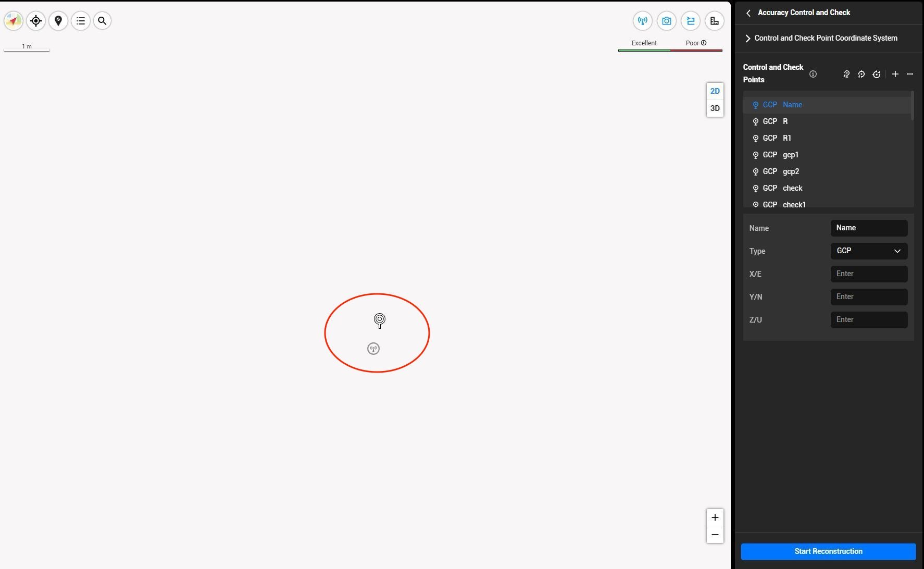Viewport: 924px width, 569px height.
Task: Show RTK antenna signal overlay
Action: tap(642, 21)
